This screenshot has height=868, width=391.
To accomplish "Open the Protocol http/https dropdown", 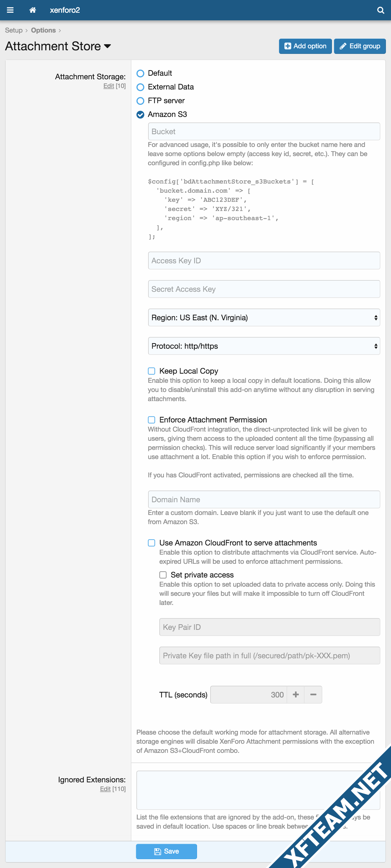I will point(264,346).
